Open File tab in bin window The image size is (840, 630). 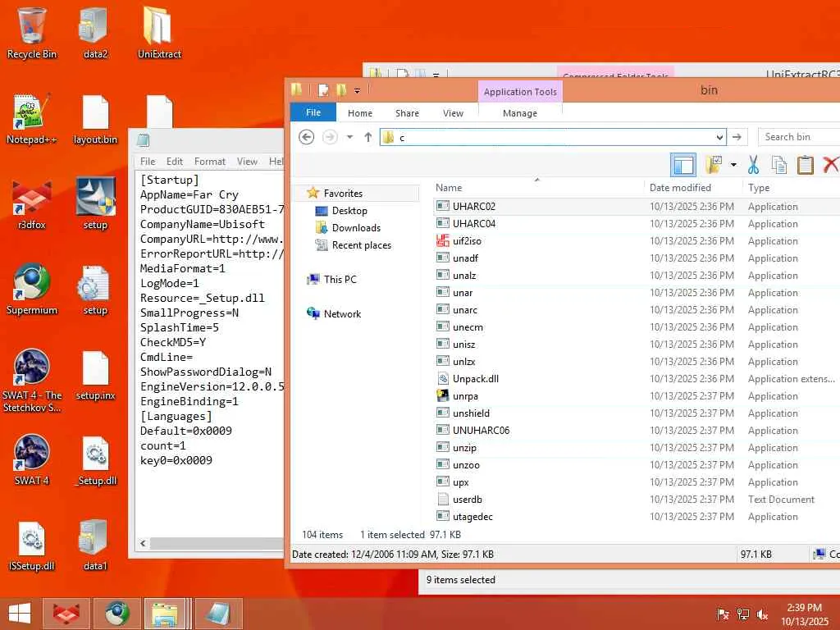(x=313, y=112)
